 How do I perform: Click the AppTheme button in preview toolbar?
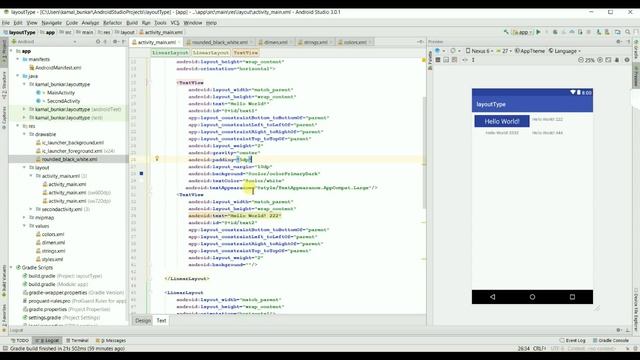coord(530,51)
